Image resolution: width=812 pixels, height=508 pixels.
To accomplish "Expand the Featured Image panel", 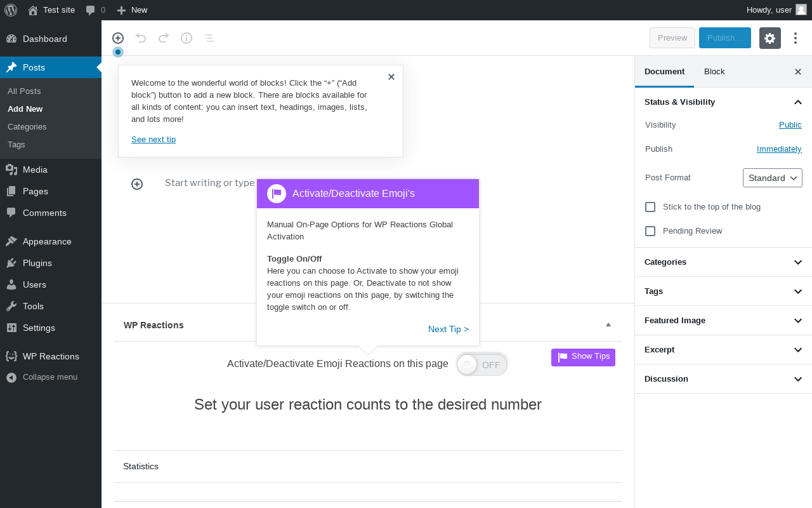I will point(723,321).
